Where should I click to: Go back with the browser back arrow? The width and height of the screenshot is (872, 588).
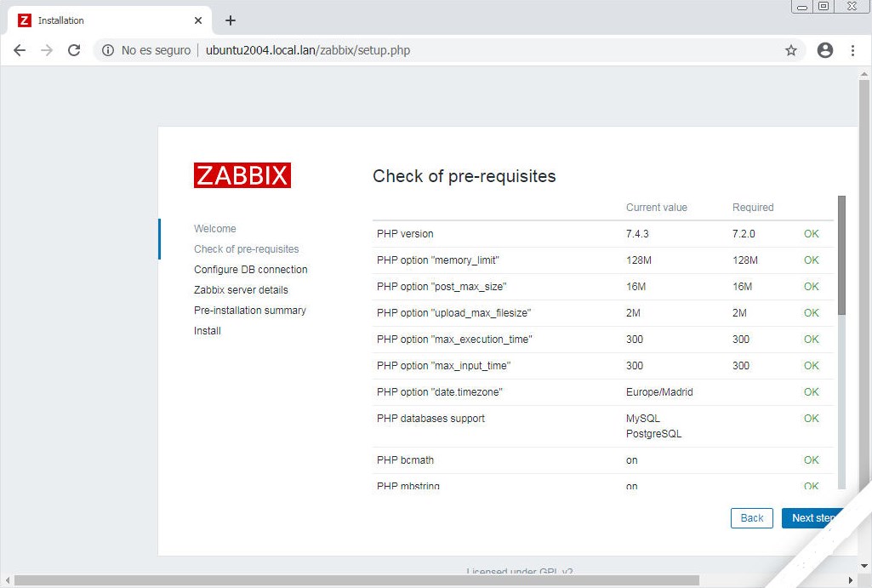pos(20,50)
